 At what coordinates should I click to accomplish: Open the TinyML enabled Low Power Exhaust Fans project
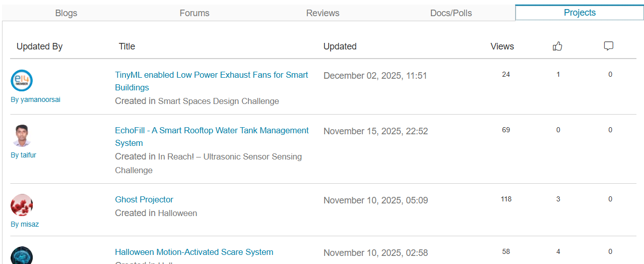(211, 75)
